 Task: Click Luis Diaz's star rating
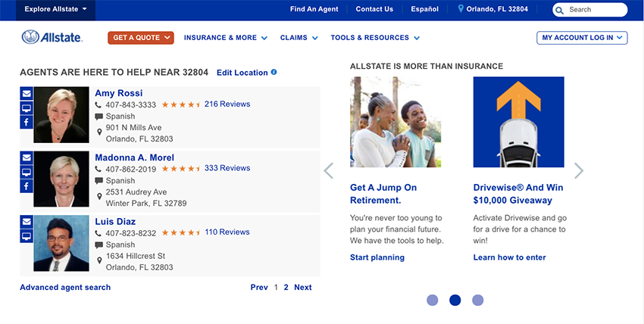coord(181,232)
